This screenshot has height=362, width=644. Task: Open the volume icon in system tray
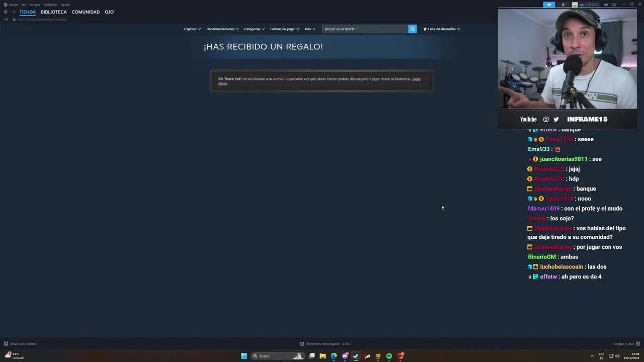click(617, 356)
